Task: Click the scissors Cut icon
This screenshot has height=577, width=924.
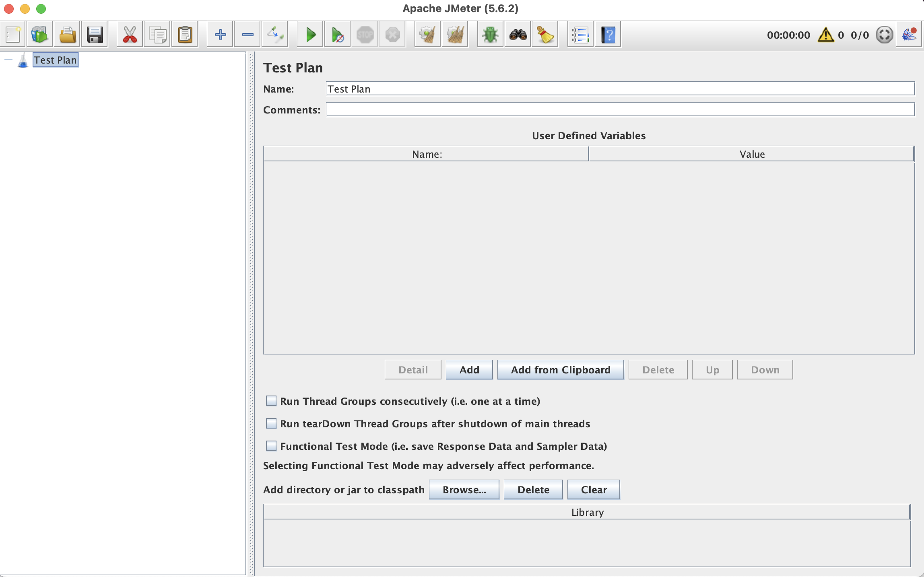Action: 130,35
